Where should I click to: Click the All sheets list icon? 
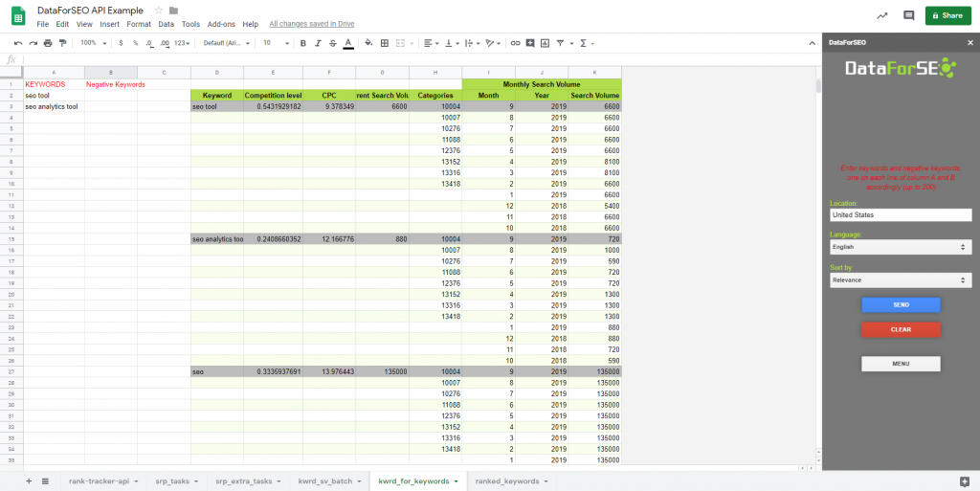point(46,481)
